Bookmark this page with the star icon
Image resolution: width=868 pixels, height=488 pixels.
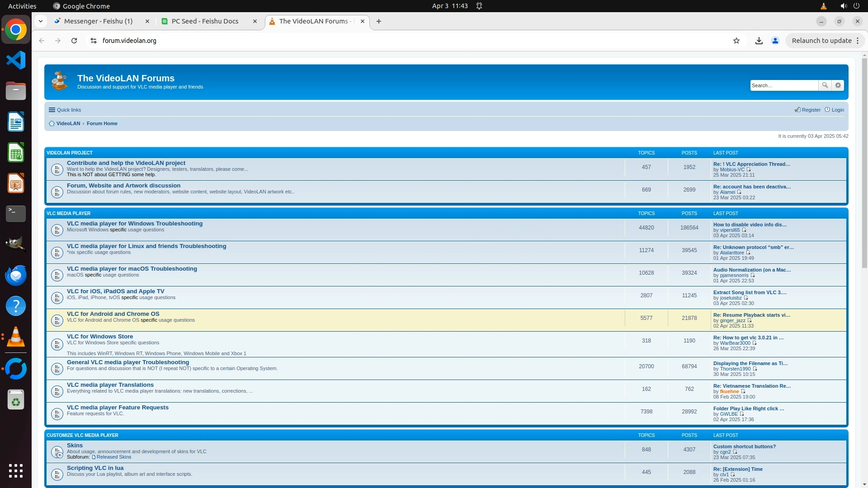pos(736,41)
